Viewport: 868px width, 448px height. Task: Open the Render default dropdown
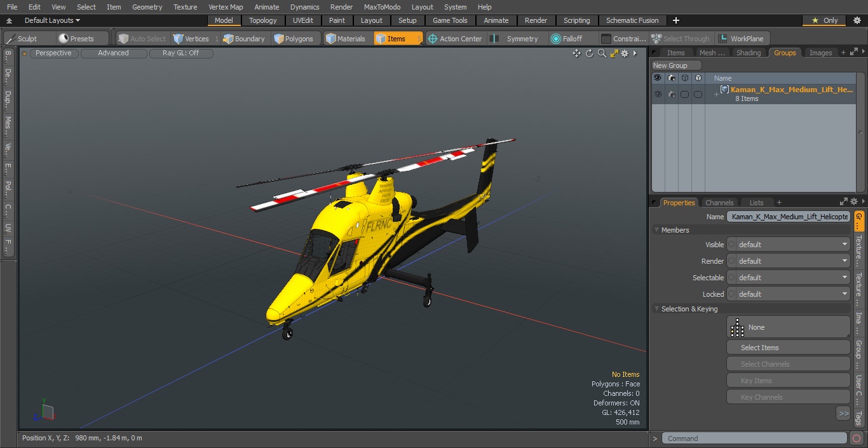788,261
